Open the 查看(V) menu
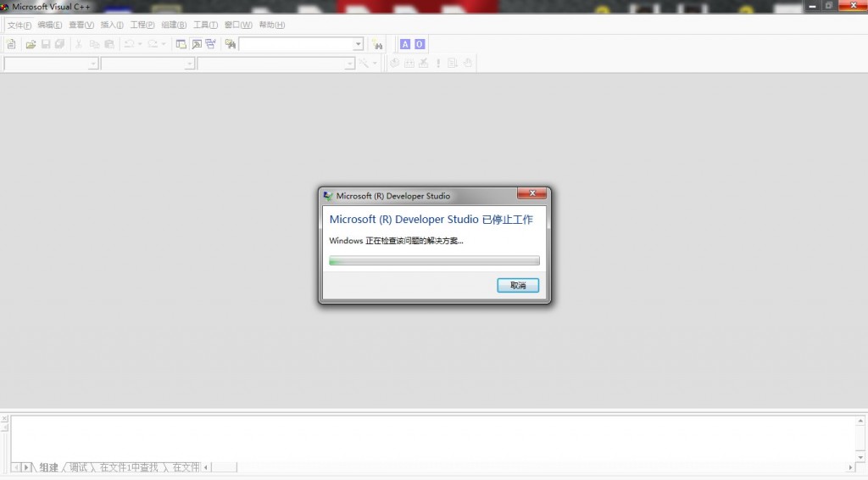868x480 pixels. pyautogui.click(x=81, y=25)
